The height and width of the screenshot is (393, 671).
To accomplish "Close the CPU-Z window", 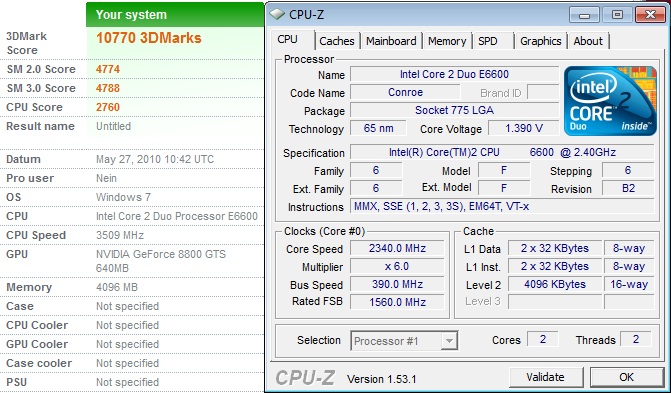I will click(650, 15).
